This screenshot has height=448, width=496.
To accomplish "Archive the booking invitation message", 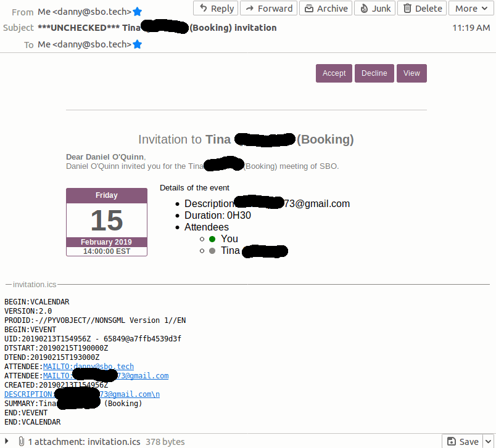I will pos(326,9).
